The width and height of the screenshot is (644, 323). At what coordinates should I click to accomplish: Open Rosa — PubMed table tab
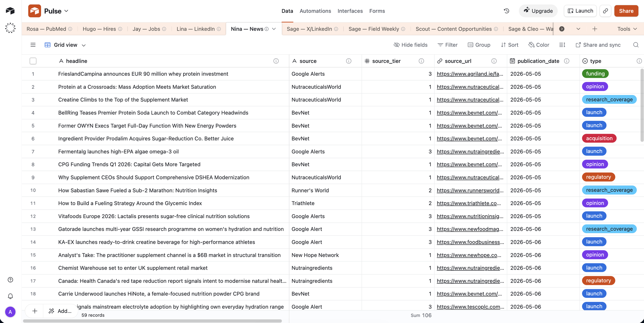tap(46, 29)
